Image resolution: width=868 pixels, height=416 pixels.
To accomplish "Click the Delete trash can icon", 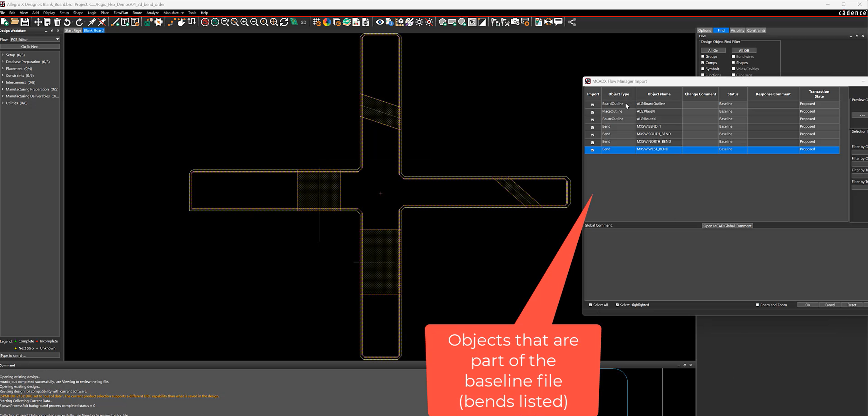I will [x=57, y=22].
